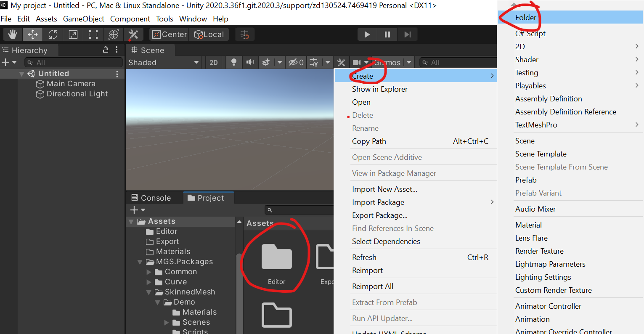Image resolution: width=644 pixels, height=334 pixels.
Task: Select the tree's top-level Materials folder
Action: [168, 252]
